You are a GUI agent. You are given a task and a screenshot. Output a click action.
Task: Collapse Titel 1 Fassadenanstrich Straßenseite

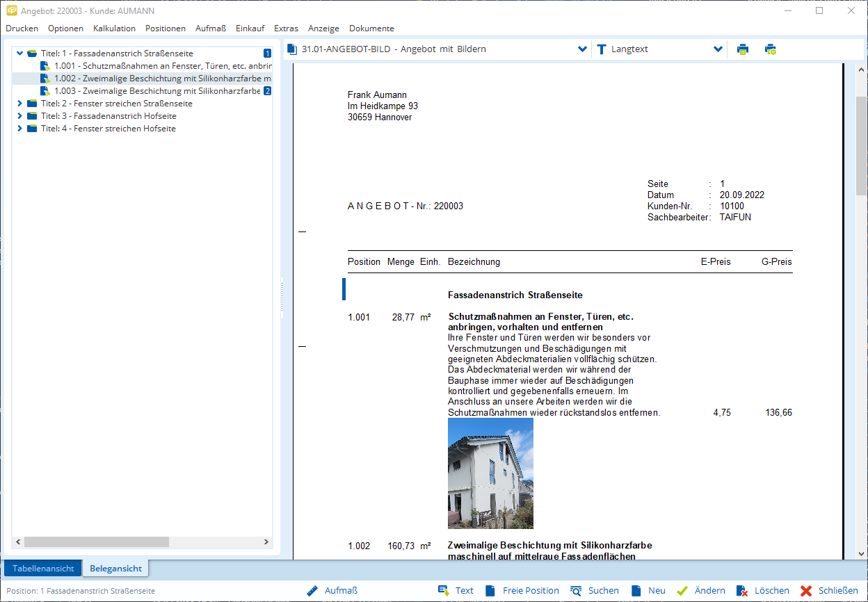tap(20, 54)
